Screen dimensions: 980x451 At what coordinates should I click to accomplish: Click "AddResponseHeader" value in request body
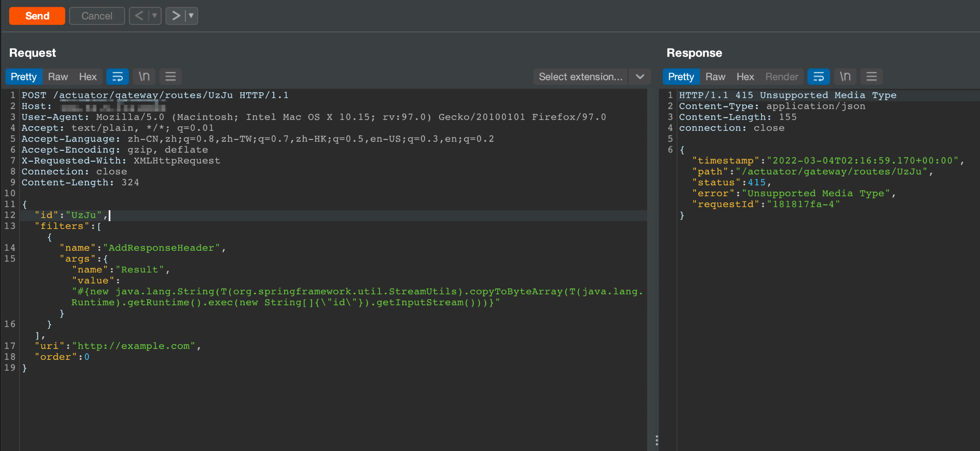pyautogui.click(x=161, y=248)
